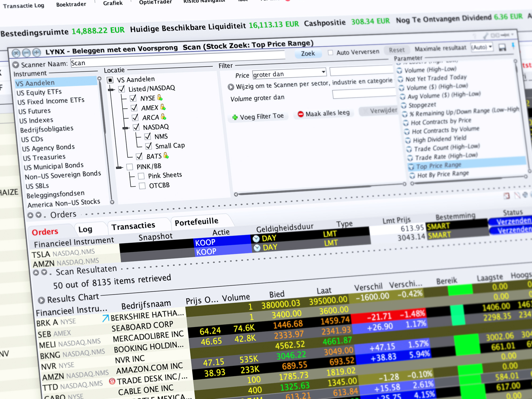The image size is (532, 399).
Task: Toggle the VS Aandelen location checkbox
Action: click(110, 80)
